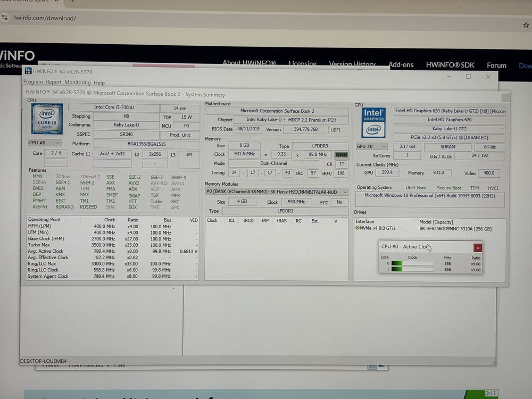Click the Dual-Channel mode value
This screenshot has height=399, width=532.
[273, 163]
